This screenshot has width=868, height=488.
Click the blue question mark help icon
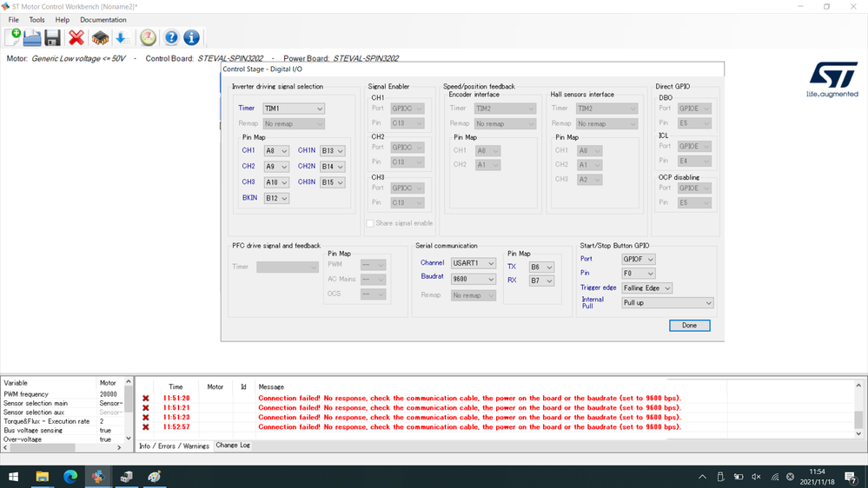point(172,37)
